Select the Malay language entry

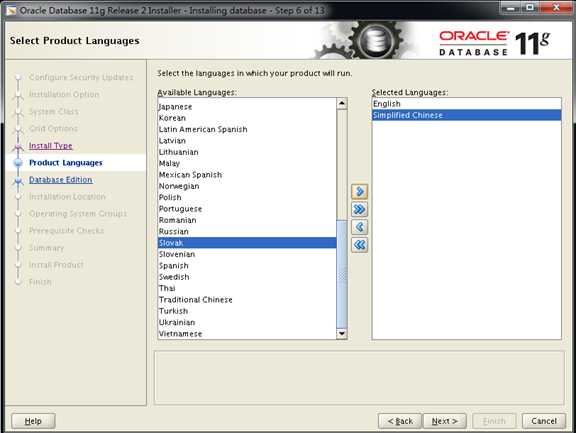click(x=246, y=164)
